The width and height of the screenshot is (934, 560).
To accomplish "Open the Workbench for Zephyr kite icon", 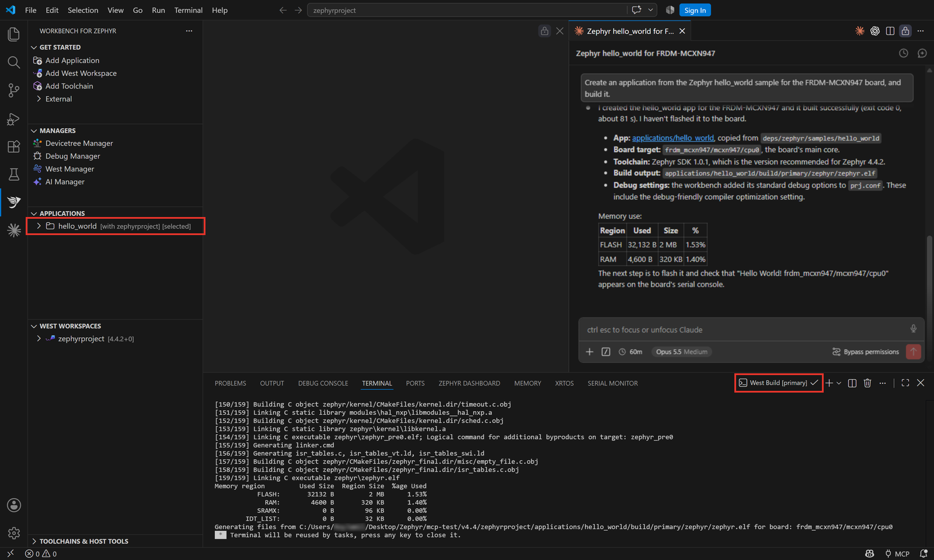I will (x=13, y=202).
